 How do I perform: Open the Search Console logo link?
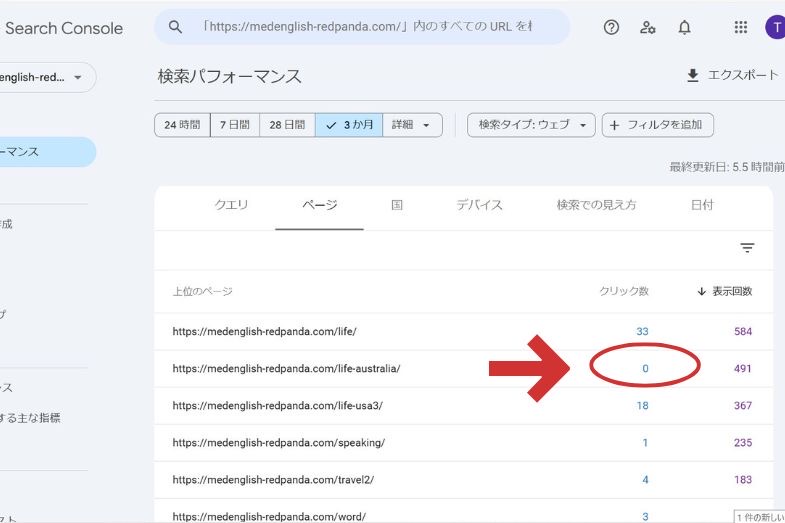64,28
